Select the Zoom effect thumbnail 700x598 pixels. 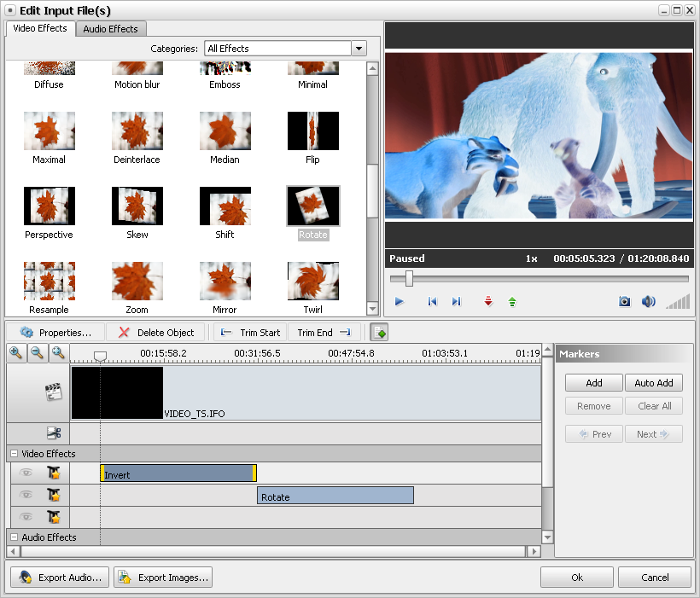point(137,281)
